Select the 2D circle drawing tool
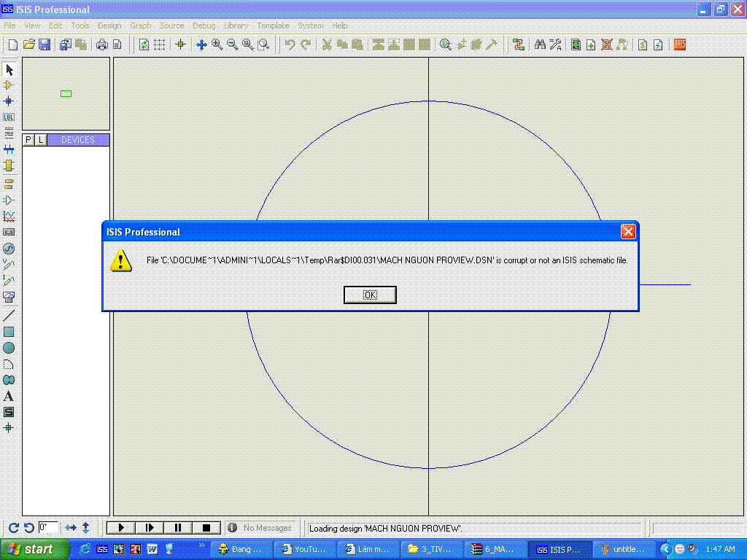Viewport: 747px width, 560px height. tap(9, 348)
